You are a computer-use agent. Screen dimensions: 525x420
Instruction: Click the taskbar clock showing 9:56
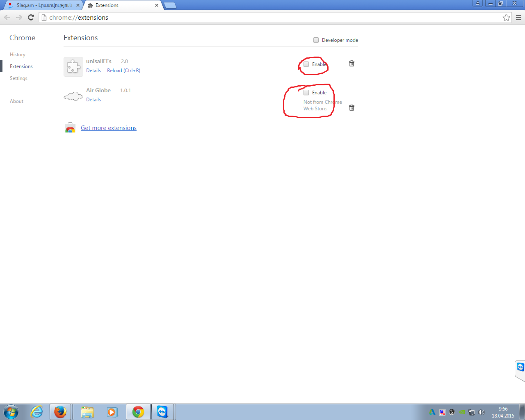[x=503, y=412]
